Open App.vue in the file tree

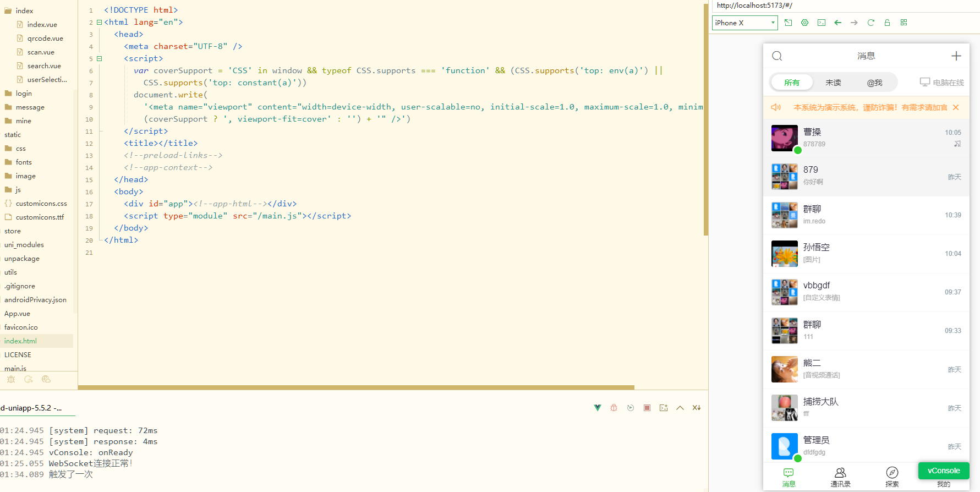click(x=17, y=314)
